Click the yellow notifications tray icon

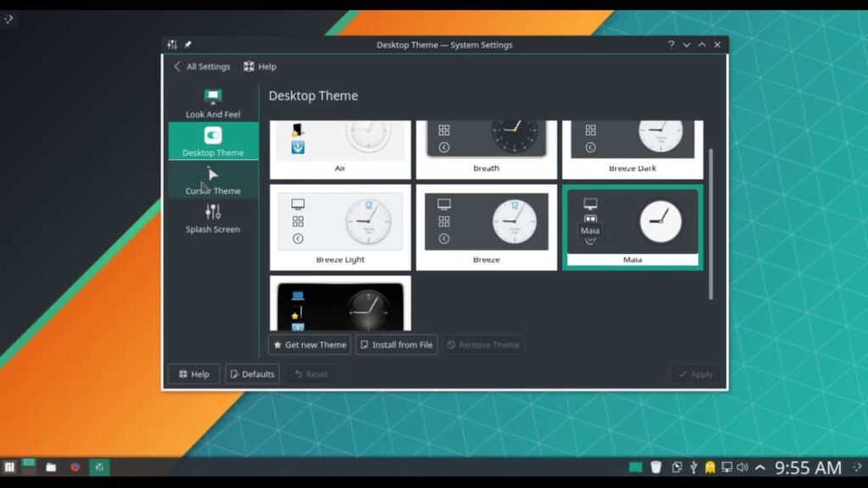709,468
